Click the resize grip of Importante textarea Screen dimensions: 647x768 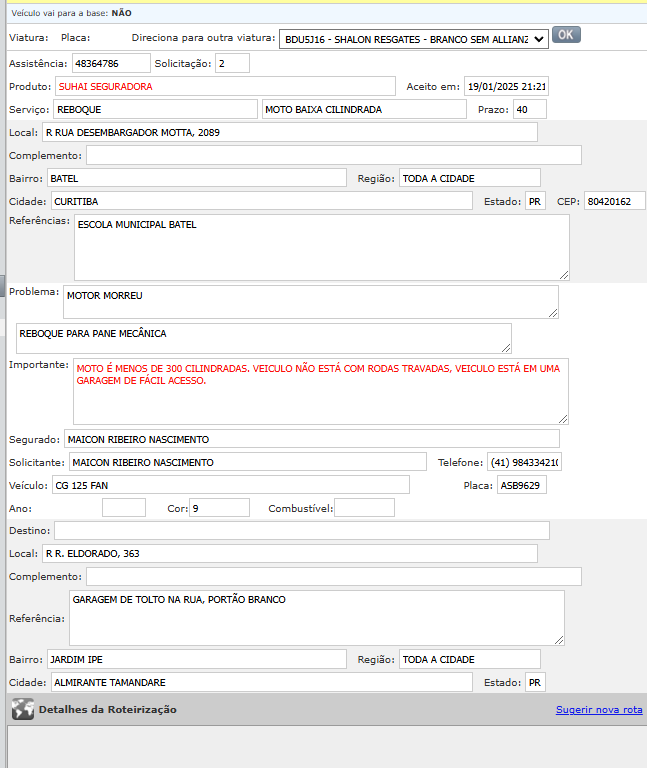pyautogui.click(x=563, y=419)
